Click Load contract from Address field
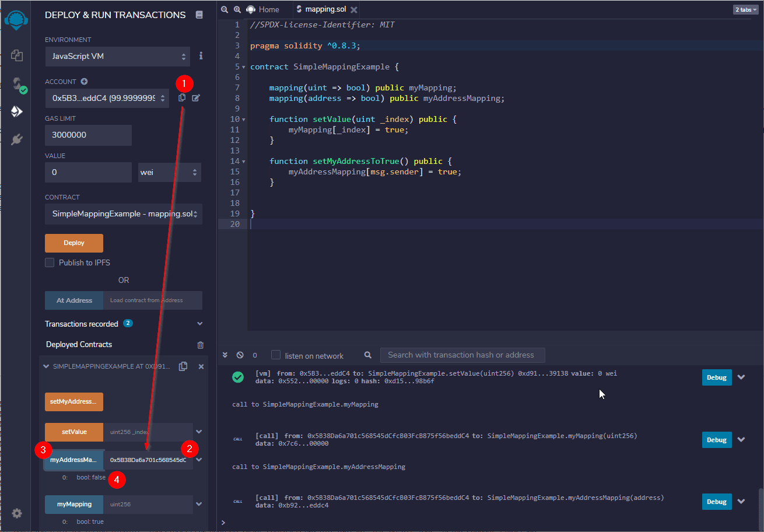The height and width of the screenshot is (532, 764). [x=153, y=300]
